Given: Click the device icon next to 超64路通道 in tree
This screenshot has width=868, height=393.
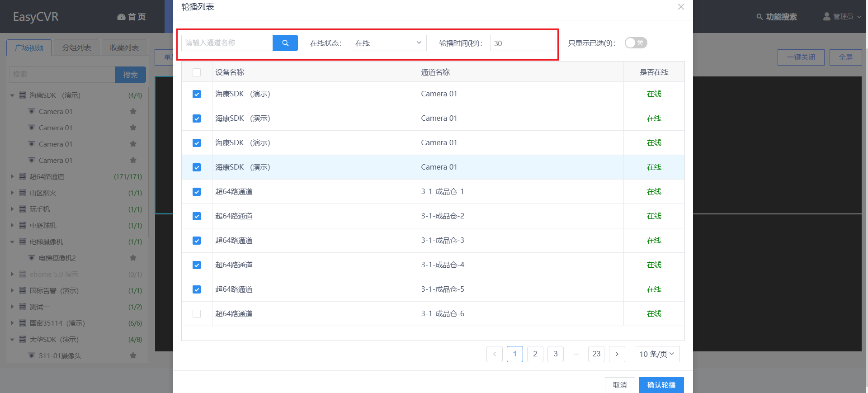Looking at the screenshot, I should tap(23, 176).
